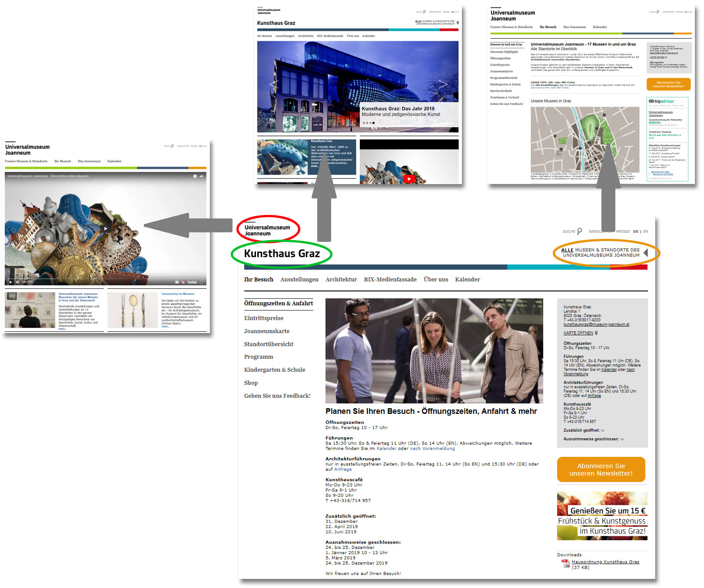Viewport: 704px width, 588px height.
Task: Open 'Das Joanneum' tab in left homepage window
Action: click(x=89, y=161)
